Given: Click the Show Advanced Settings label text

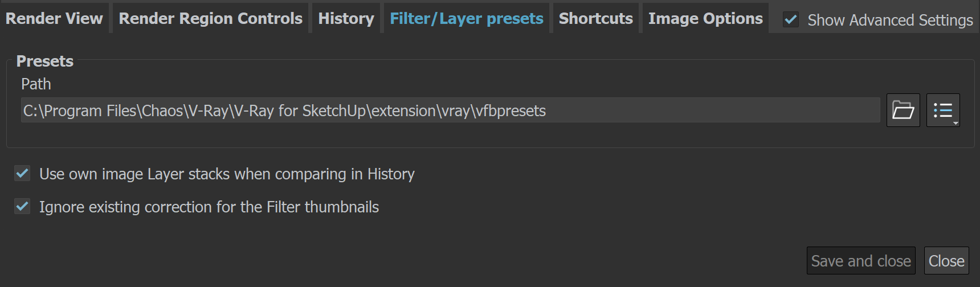Looking at the screenshot, I should click(890, 20).
